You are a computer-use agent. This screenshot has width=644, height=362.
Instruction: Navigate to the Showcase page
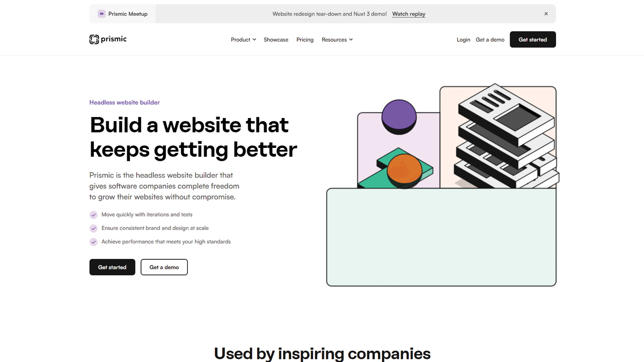pos(276,40)
